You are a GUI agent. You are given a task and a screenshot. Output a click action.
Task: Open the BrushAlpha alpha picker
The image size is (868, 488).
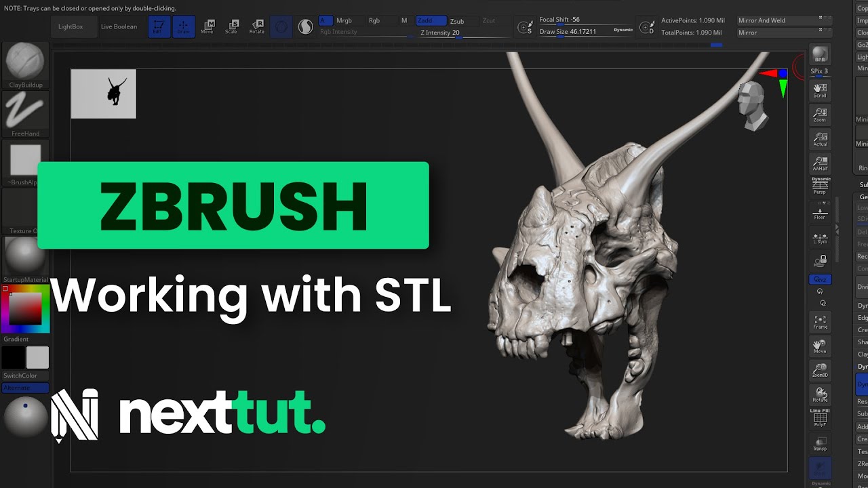click(x=25, y=163)
